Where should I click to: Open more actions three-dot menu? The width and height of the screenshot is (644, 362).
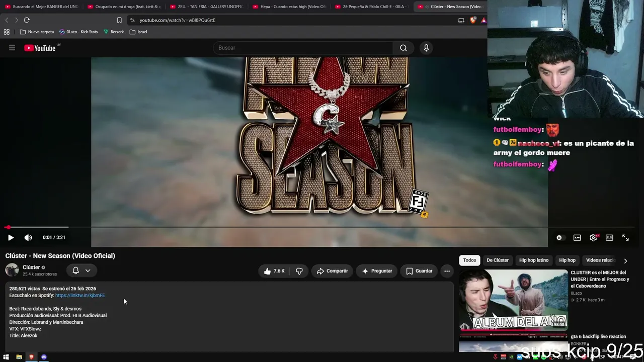click(x=447, y=271)
